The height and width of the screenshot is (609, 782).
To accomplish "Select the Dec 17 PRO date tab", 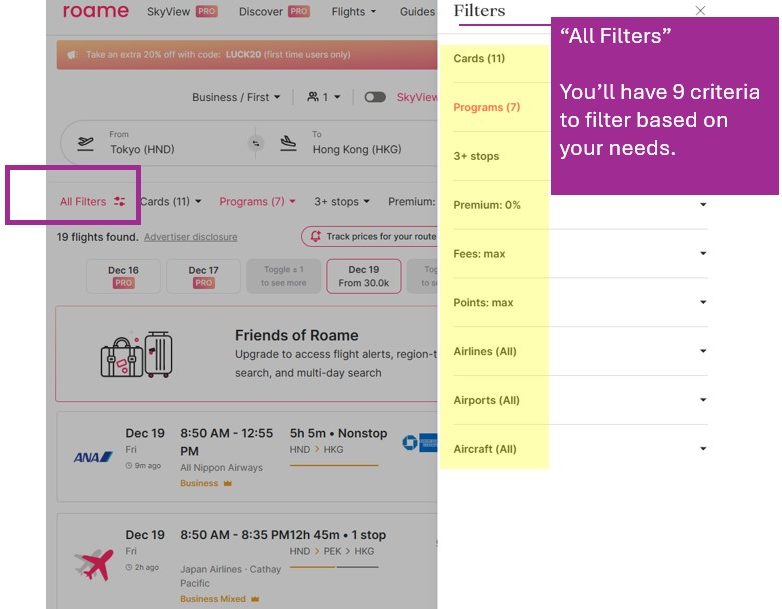I will tap(203, 276).
